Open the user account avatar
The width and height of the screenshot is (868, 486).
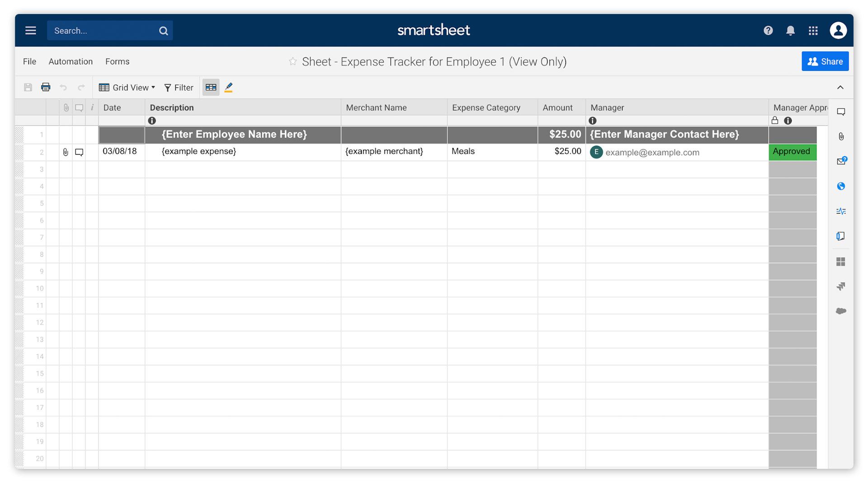838,30
